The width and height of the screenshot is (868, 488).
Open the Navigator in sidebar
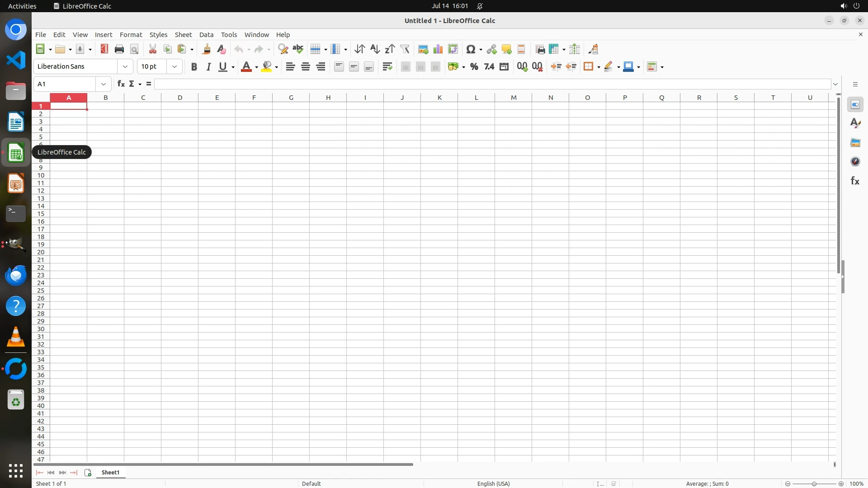pos(855,162)
